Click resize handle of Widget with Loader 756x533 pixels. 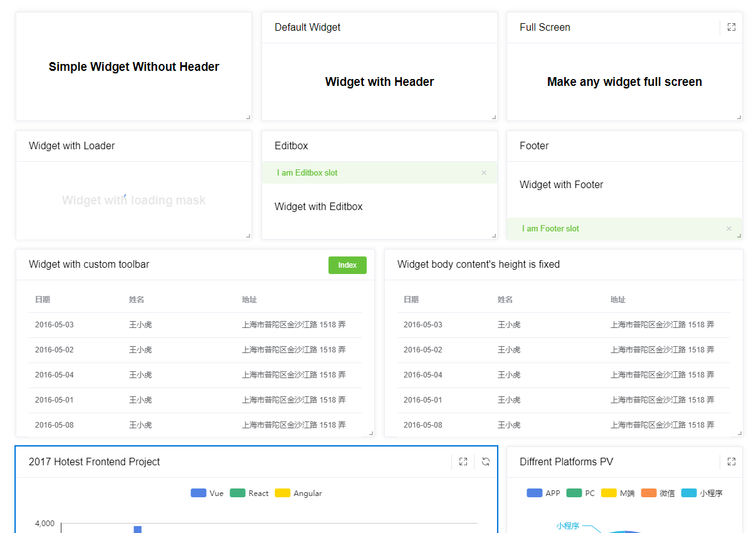(x=248, y=236)
